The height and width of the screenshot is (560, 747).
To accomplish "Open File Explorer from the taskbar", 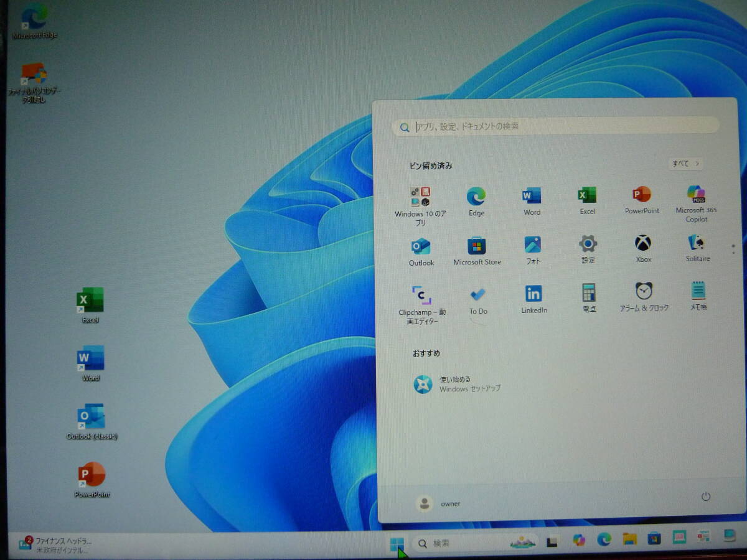I will [629, 539].
